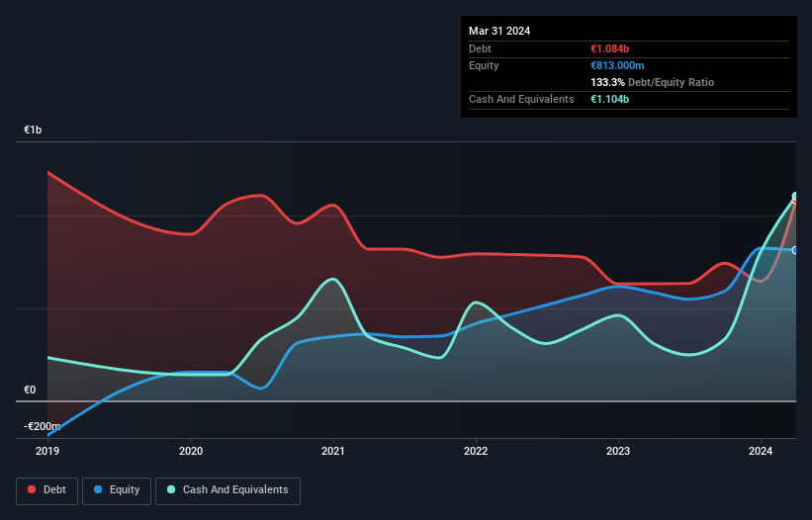
Task: Select the Cash data point marker at chart end
Action: pyautogui.click(x=796, y=196)
